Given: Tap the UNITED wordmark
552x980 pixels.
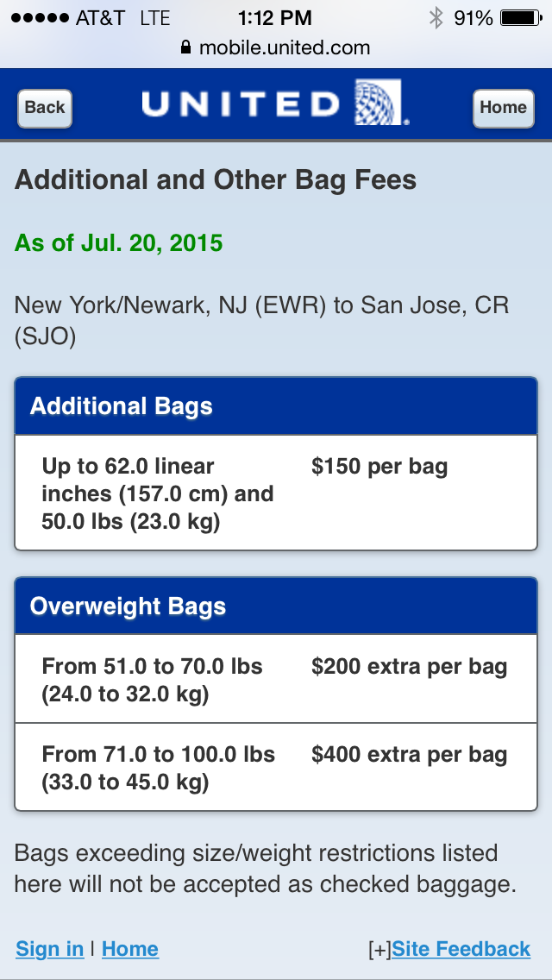Looking at the screenshot, I should (241, 104).
